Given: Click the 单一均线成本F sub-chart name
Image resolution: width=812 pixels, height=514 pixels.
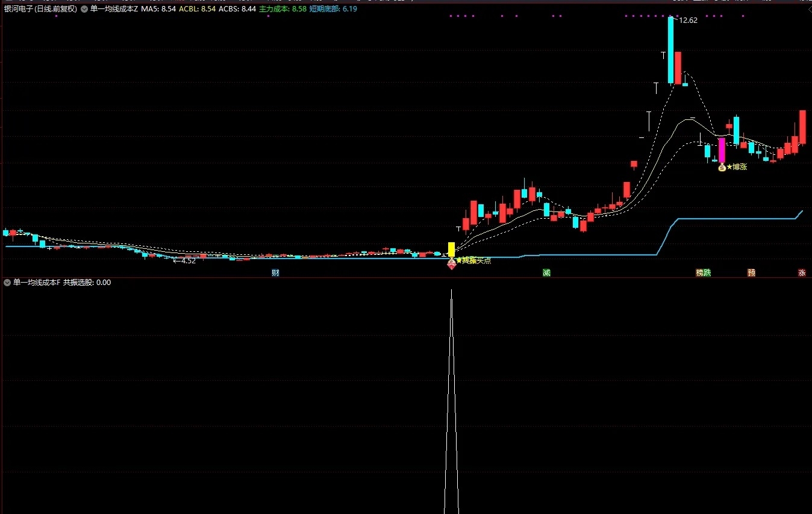Looking at the screenshot, I should [x=37, y=282].
